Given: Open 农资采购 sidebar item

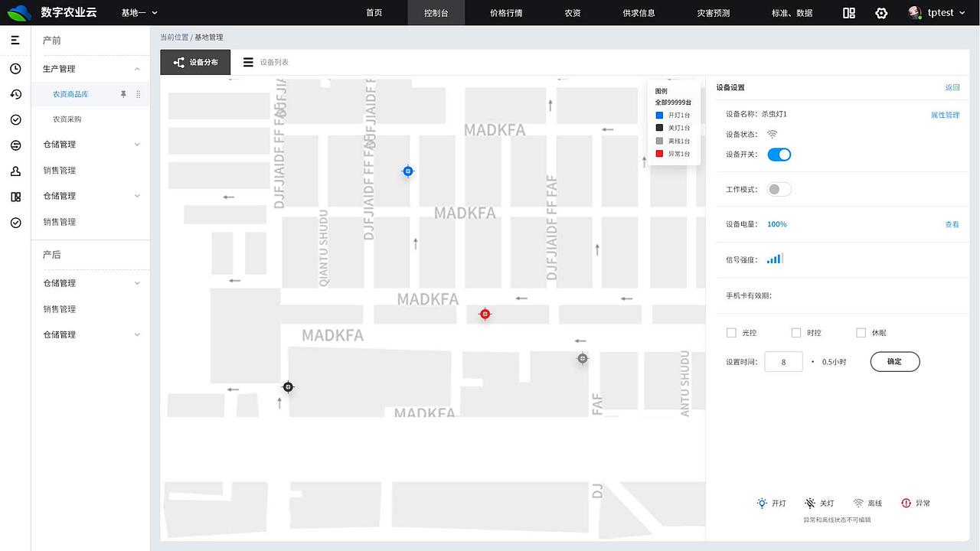Looking at the screenshot, I should [x=67, y=119].
